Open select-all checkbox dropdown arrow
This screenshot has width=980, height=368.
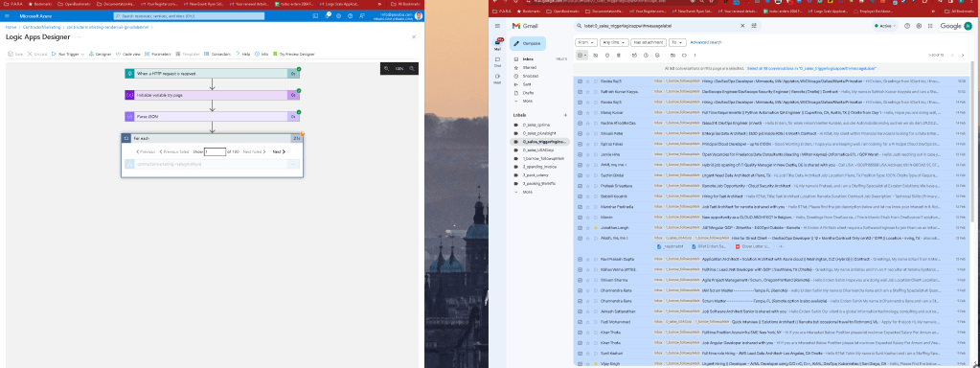point(585,55)
